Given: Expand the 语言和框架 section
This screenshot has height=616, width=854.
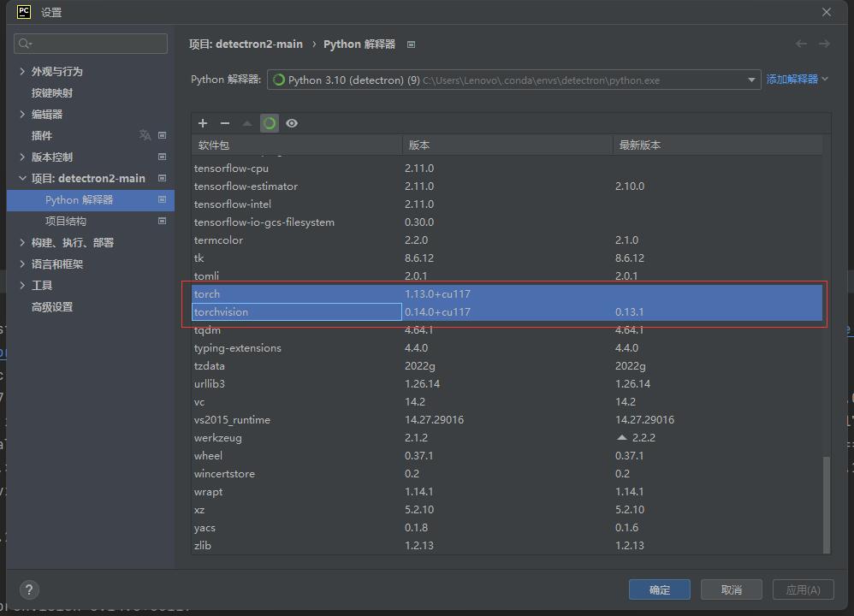Looking at the screenshot, I should point(21,264).
